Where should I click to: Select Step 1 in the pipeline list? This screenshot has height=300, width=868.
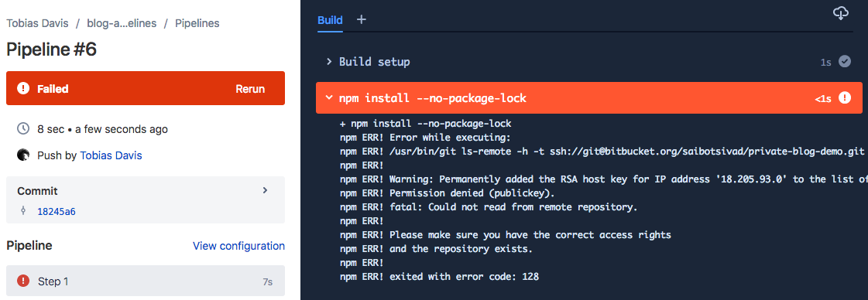pos(146,281)
